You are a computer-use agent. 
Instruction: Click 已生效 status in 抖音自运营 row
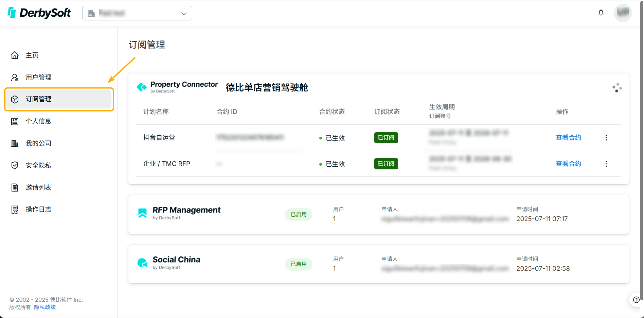[332, 138]
